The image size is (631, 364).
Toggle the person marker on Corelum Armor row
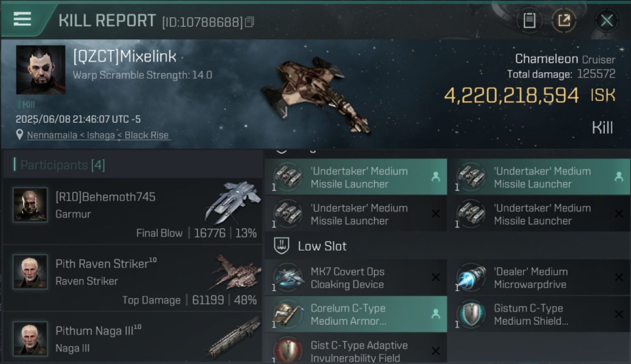(435, 314)
